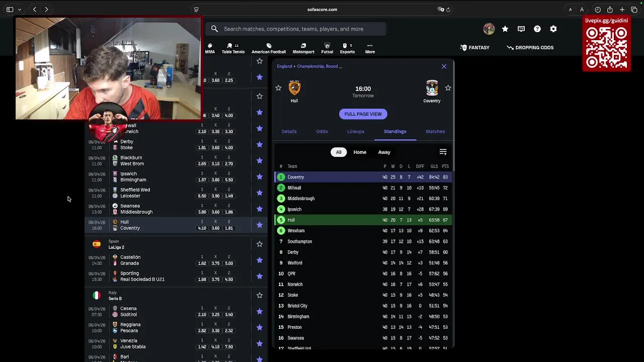Toggle favorite star for Derby vs Stoke
644x362 pixels.
[260, 144]
